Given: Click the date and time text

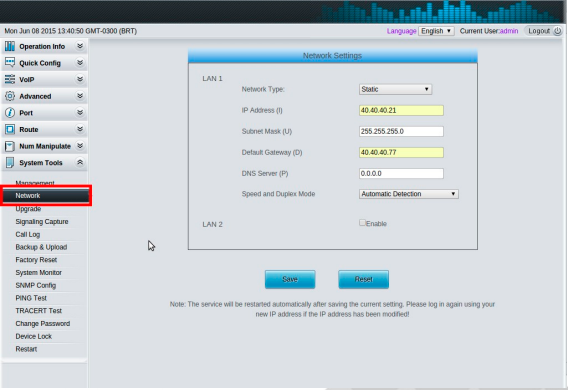Looking at the screenshot, I should point(71,31).
